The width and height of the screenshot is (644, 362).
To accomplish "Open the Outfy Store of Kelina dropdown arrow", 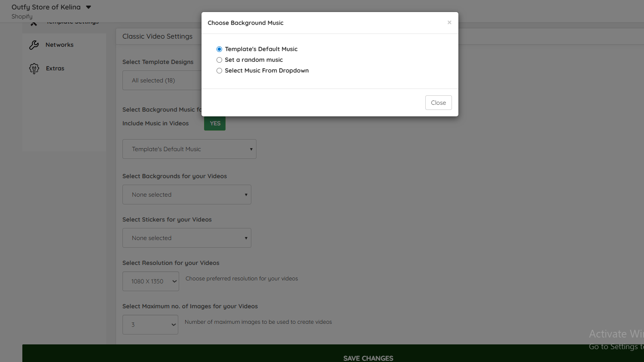I will click(89, 7).
